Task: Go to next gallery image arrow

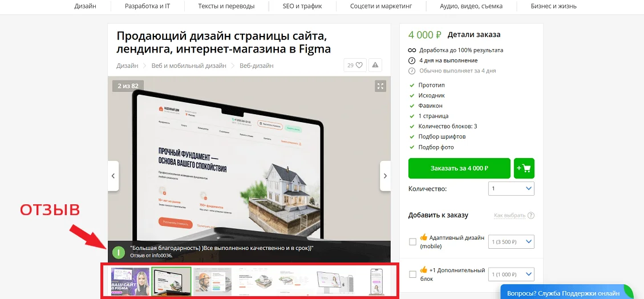Action: click(385, 176)
